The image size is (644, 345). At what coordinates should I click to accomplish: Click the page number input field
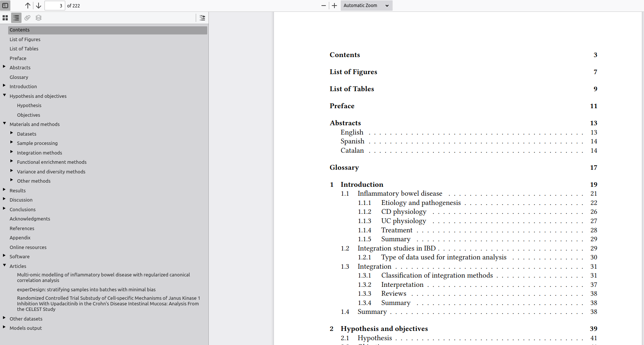(55, 6)
